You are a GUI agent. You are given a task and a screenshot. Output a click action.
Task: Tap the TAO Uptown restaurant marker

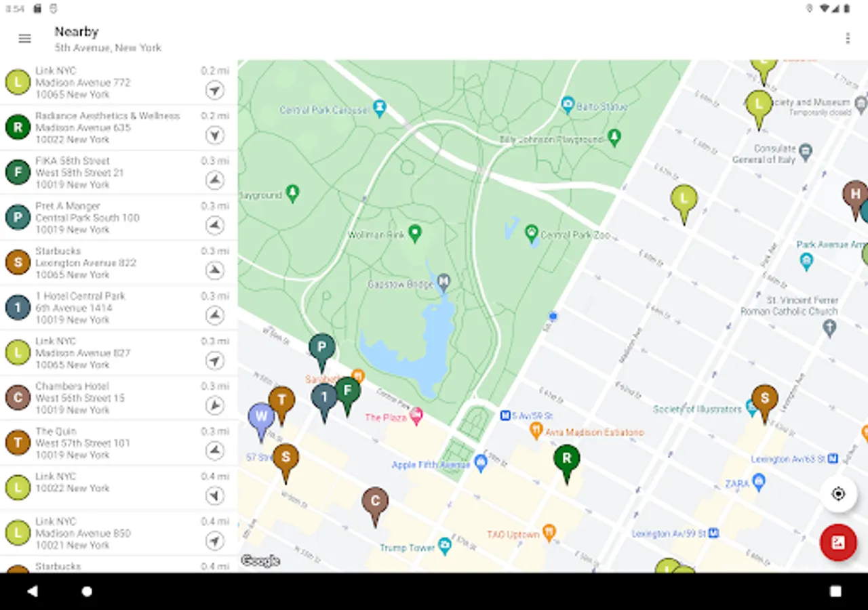(x=549, y=533)
